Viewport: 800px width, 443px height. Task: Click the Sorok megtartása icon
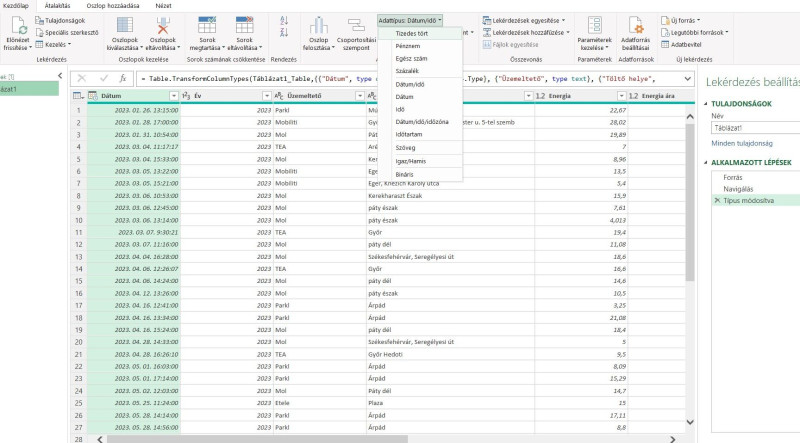[207, 26]
